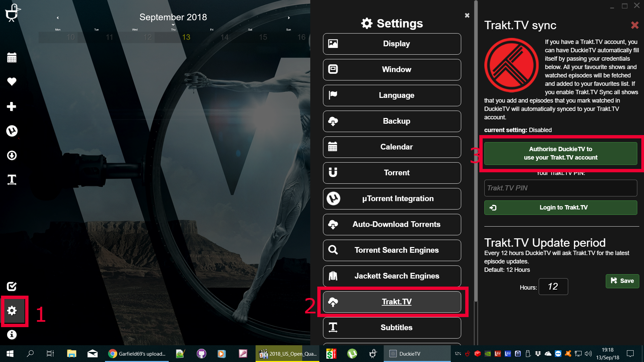Open auto-download status circled arrow icon
The width and height of the screenshot is (644, 362).
pos(12,155)
